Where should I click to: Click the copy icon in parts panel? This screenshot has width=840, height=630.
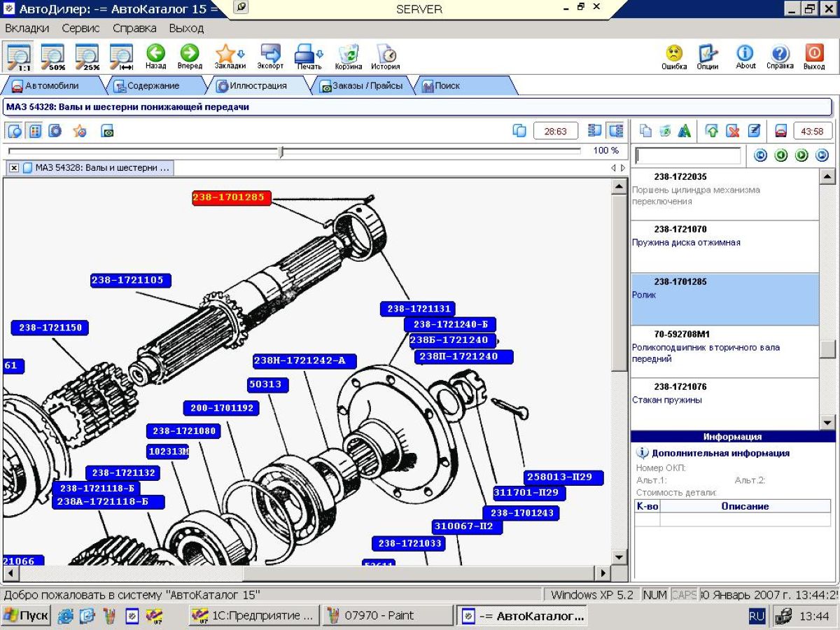click(x=645, y=130)
